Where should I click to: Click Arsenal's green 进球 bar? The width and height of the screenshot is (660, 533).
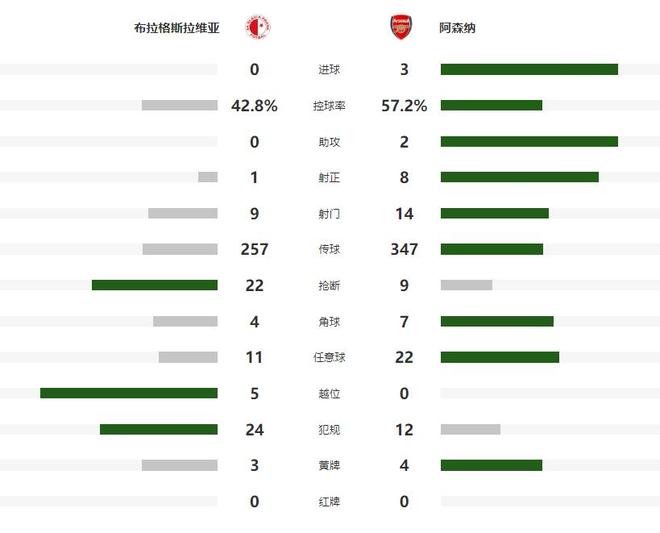click(x=529, y=69)
